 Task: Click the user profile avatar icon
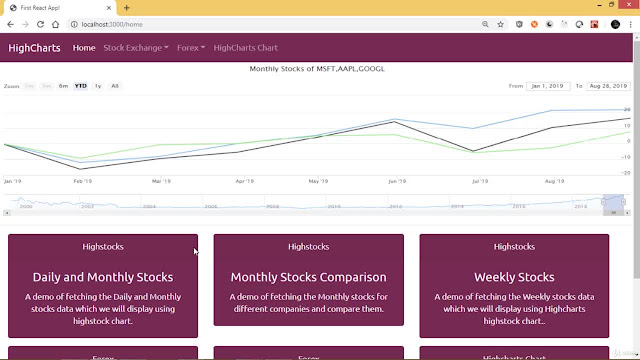tap(615, 24)
